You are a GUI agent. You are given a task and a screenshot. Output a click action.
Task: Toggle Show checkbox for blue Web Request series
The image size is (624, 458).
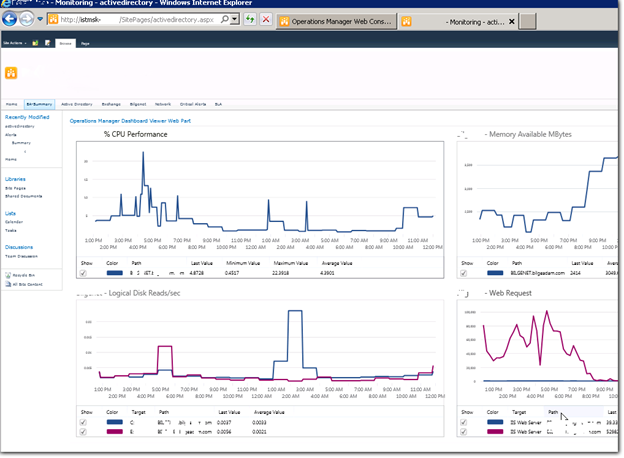(x=464, y=422)
